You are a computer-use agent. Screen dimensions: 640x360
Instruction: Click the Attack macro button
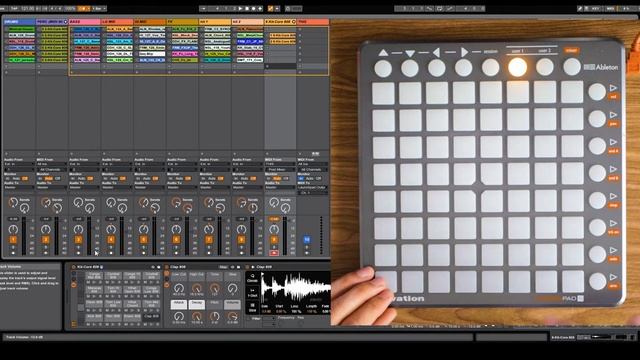click(x=179, y=304)
